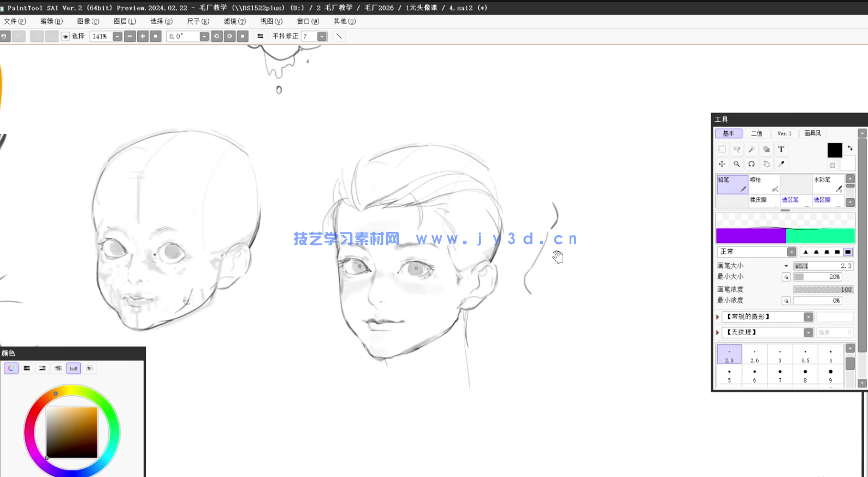Swap foreground and background colors
Viewport: 868px width, 477px height.
point(850,148)
